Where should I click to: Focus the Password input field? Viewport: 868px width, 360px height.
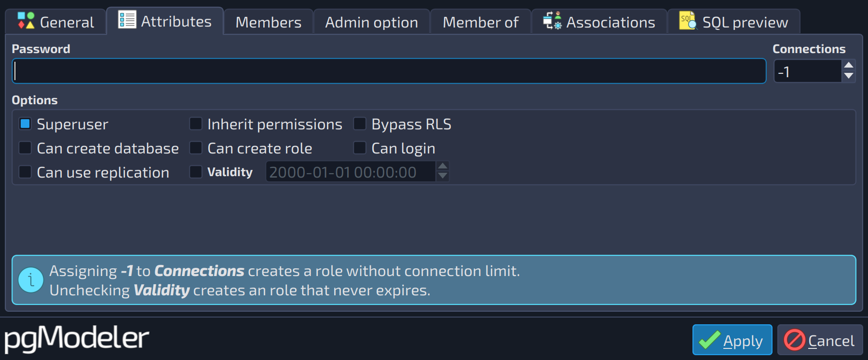tap(389, 71)
